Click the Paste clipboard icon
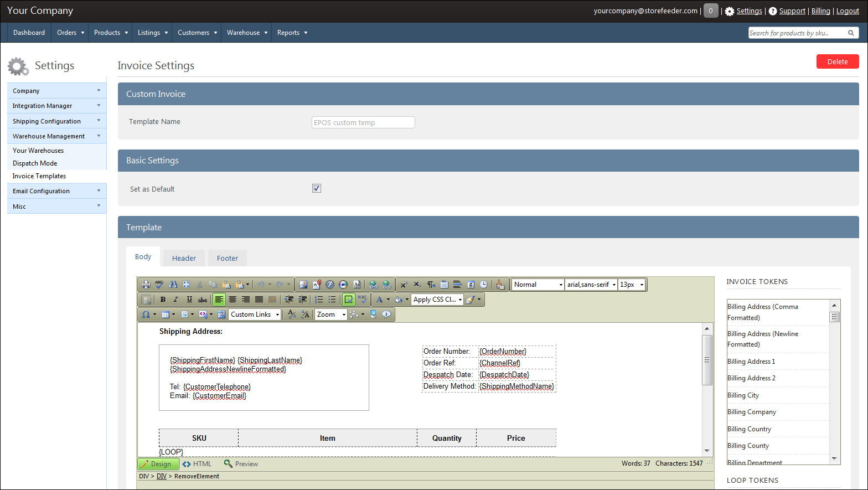This screenshot has height=490, width=868. pyautogui.click(x=226, y=285)
